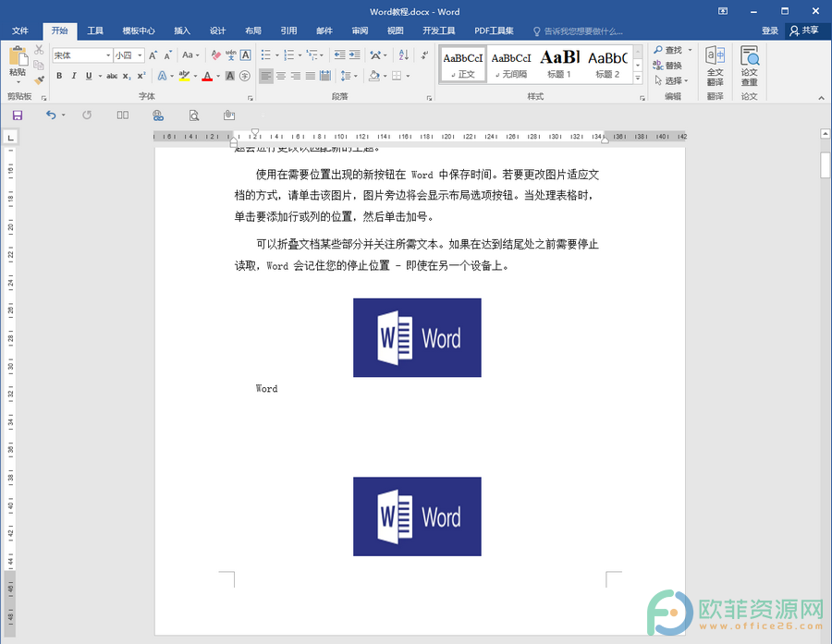This screenshot has height=644, width=832.
Task: Clear all formatting with the eraser icon
Action: coord(215,55)
